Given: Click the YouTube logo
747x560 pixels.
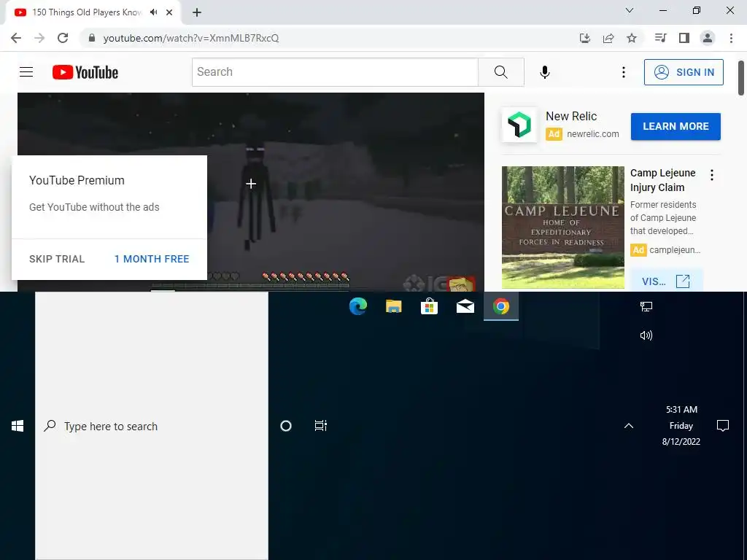Looking at the screenshot, I should coord(85,72).
